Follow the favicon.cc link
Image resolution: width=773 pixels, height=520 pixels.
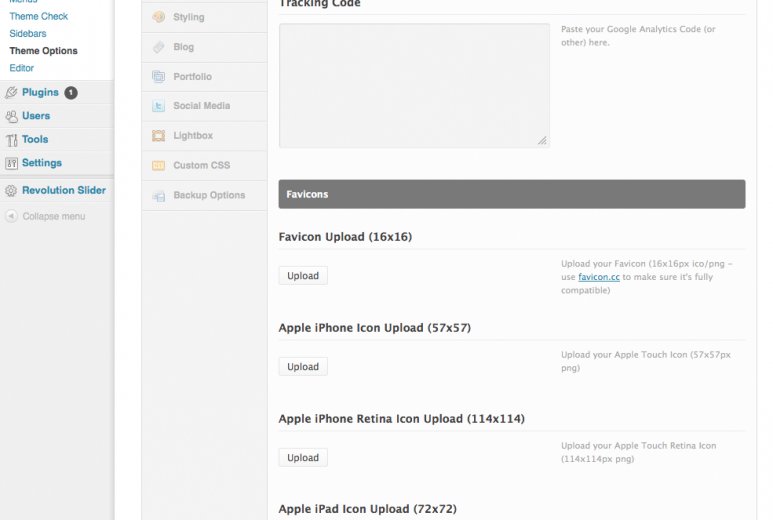599,277
